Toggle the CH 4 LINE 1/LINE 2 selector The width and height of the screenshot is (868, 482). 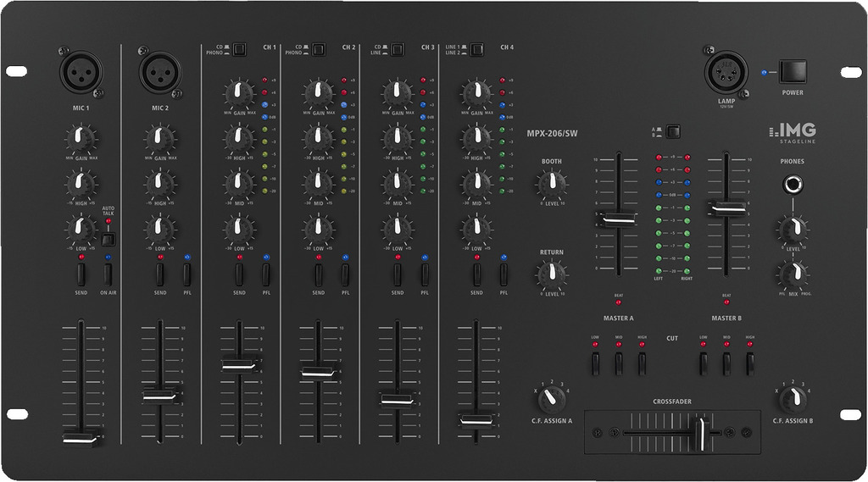tap(477, 49)
